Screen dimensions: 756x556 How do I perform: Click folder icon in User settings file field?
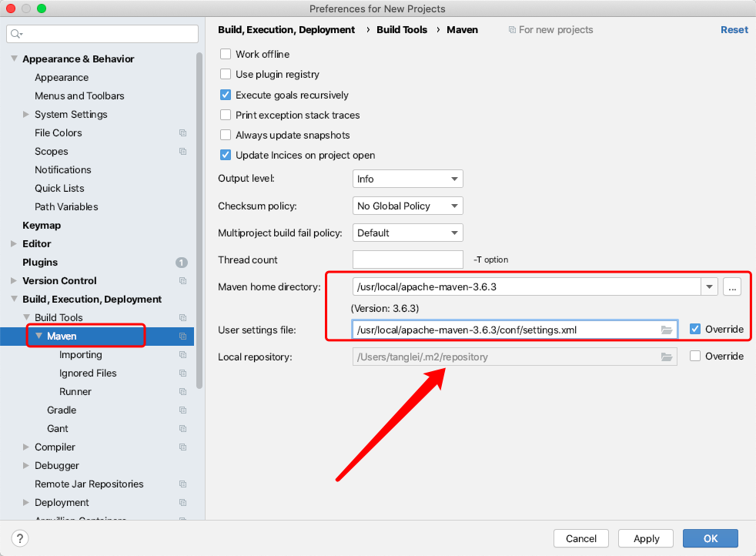[x=667, y=330]
